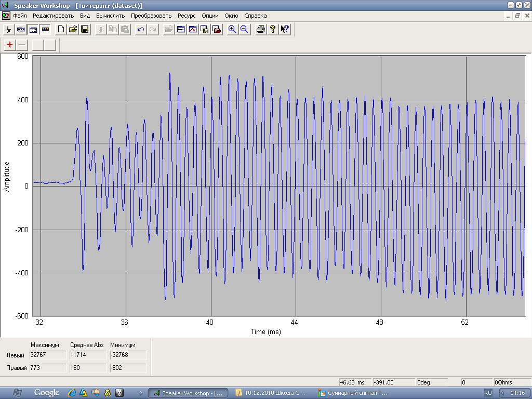Click the Print icon

click(261, 29)
